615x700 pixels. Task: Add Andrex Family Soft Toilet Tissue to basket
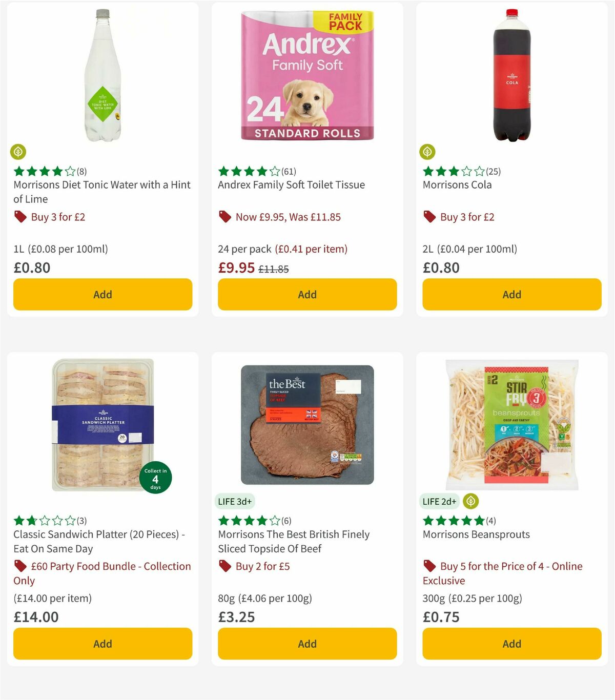(306, 295)
